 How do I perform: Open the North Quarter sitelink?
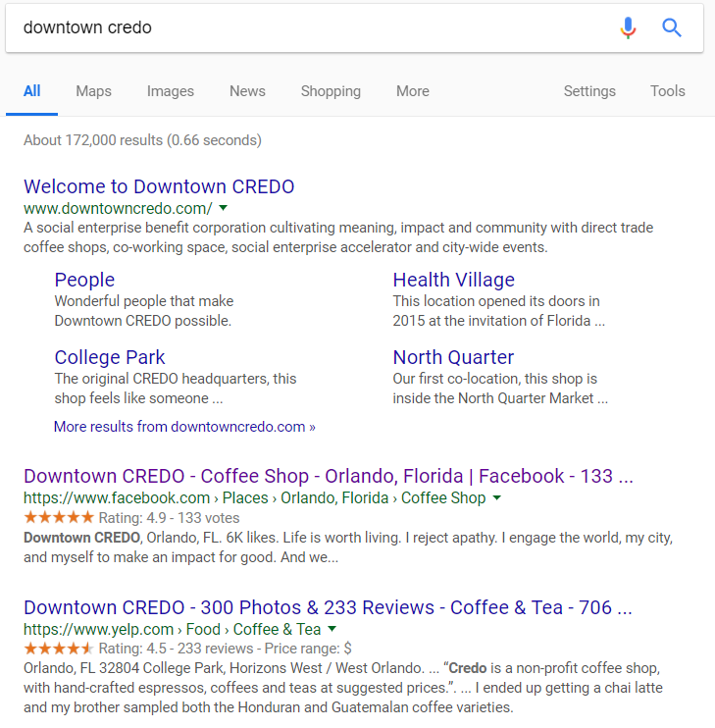pos(453,357)
